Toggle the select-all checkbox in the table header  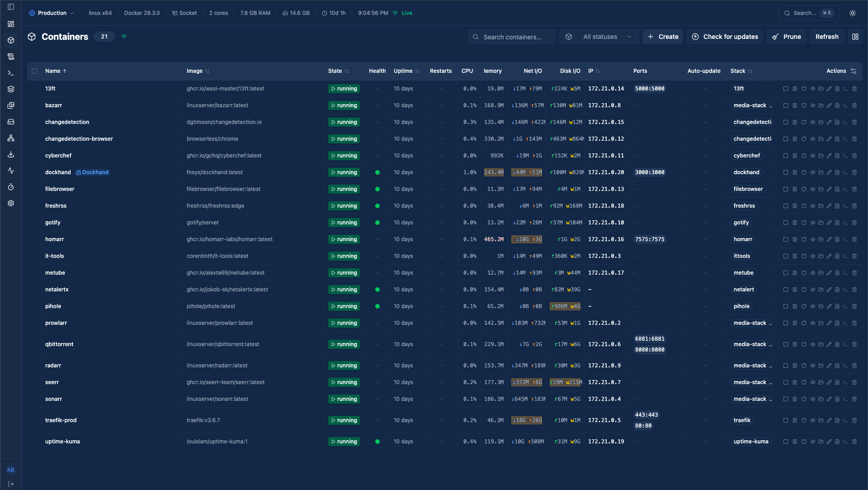pyautogui.click(x=34, y=71)
